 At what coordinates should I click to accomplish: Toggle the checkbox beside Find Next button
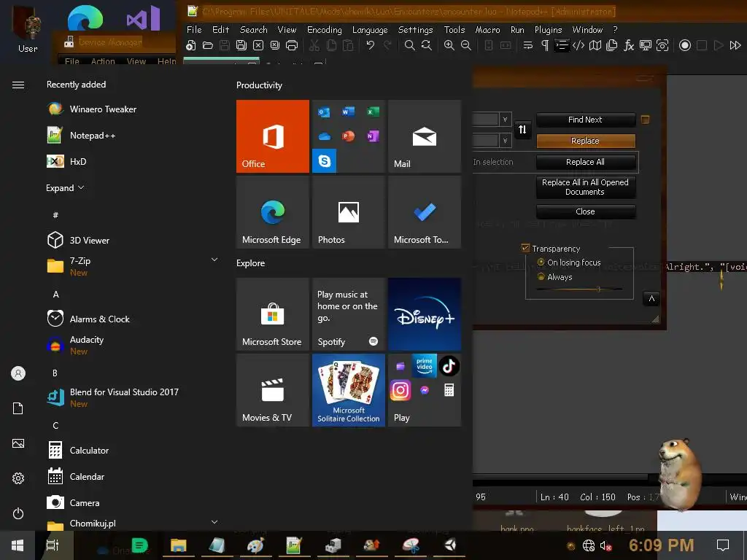point(645,120)
